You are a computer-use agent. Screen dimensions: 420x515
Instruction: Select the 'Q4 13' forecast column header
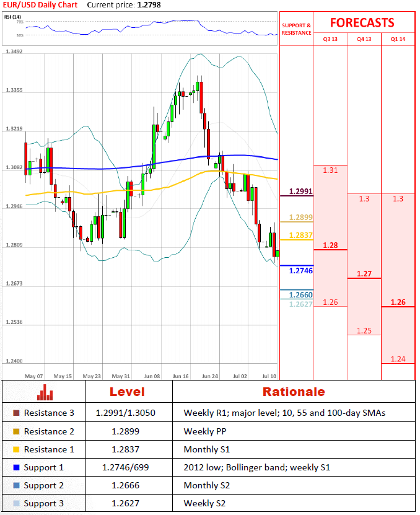(364, 39)
